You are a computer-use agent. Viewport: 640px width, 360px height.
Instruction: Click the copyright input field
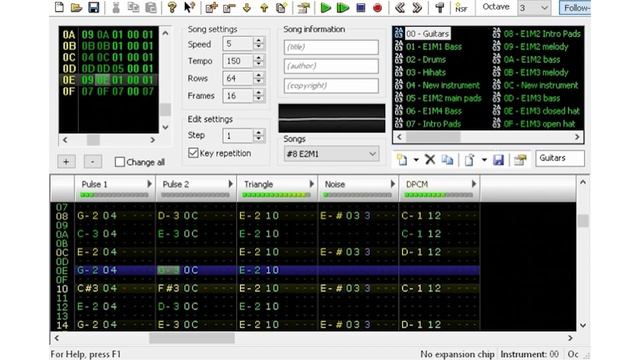pyautogui.click(x=331, y=86)
